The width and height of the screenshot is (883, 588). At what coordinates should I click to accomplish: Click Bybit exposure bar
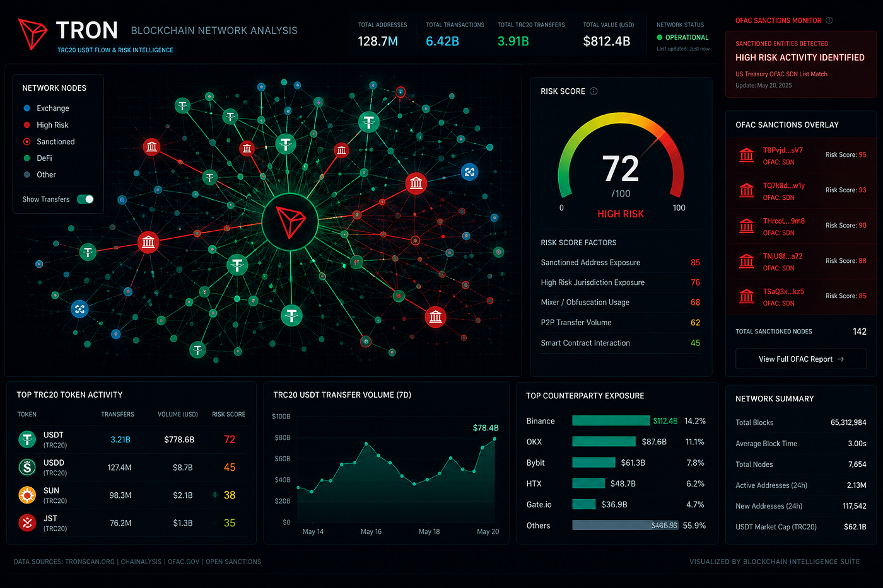[x=594, y=463]
